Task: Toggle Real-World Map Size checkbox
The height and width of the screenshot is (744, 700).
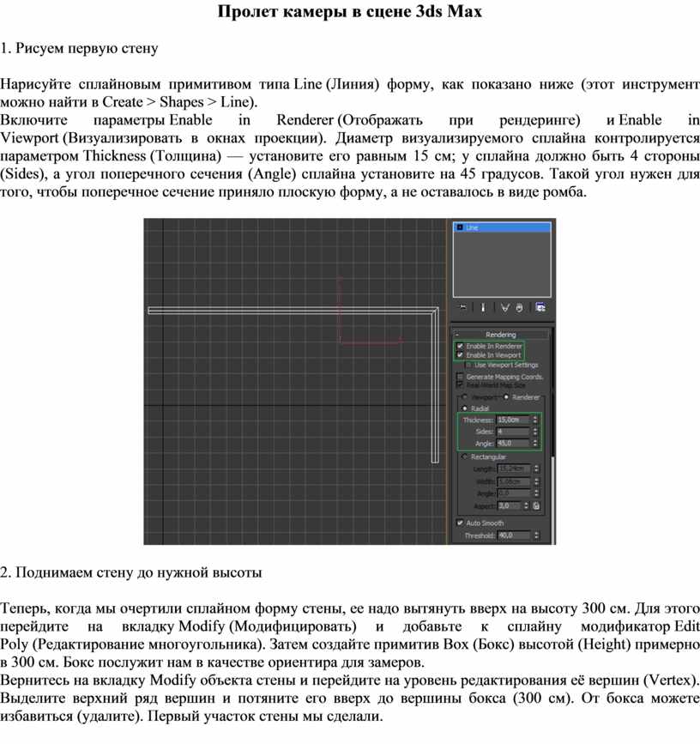Action: tap(460, 385)
